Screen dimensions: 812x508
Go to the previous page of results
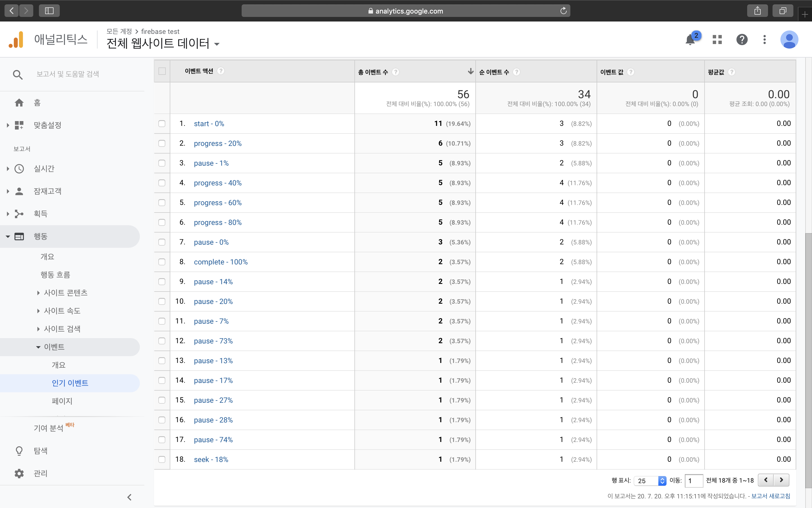pos(766,480)
